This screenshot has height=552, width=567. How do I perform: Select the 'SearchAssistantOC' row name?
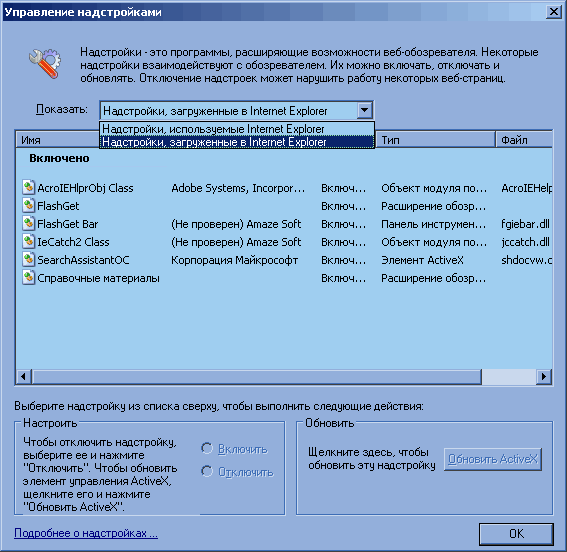pos(83,260)
